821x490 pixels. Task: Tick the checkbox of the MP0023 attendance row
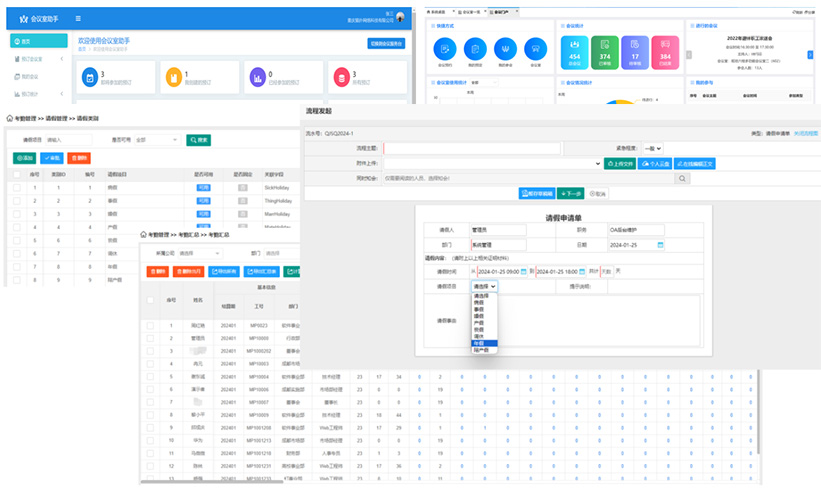tap(150, 326)
